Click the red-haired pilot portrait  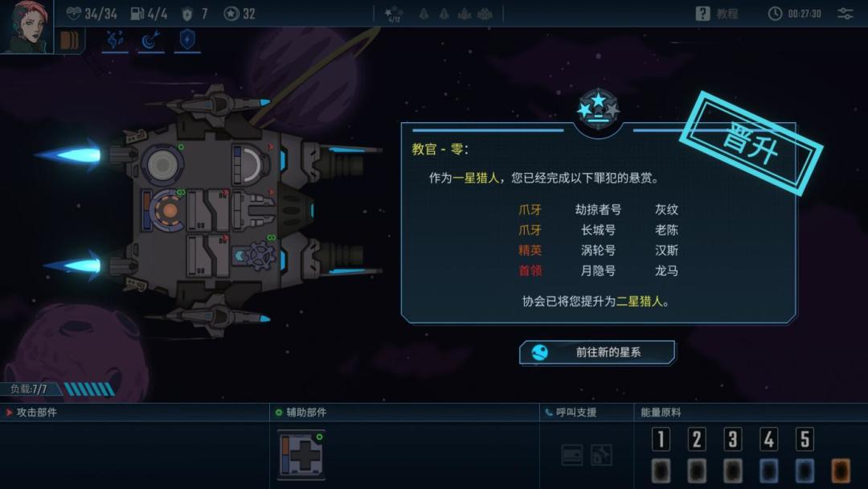[x=26, y=26]
